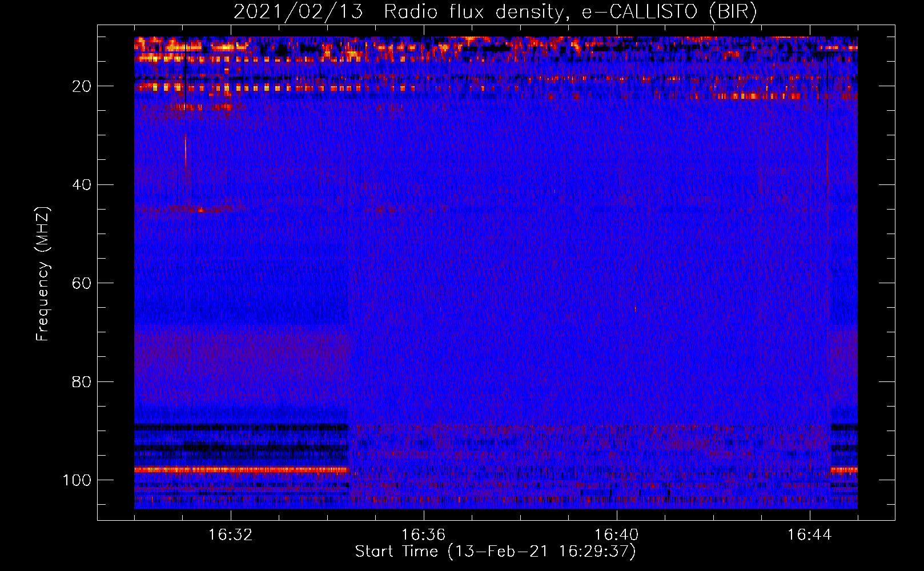Screen dimensions: 924x571
Task: Click the '16:40' time tick label
Action: click(616, 535)
